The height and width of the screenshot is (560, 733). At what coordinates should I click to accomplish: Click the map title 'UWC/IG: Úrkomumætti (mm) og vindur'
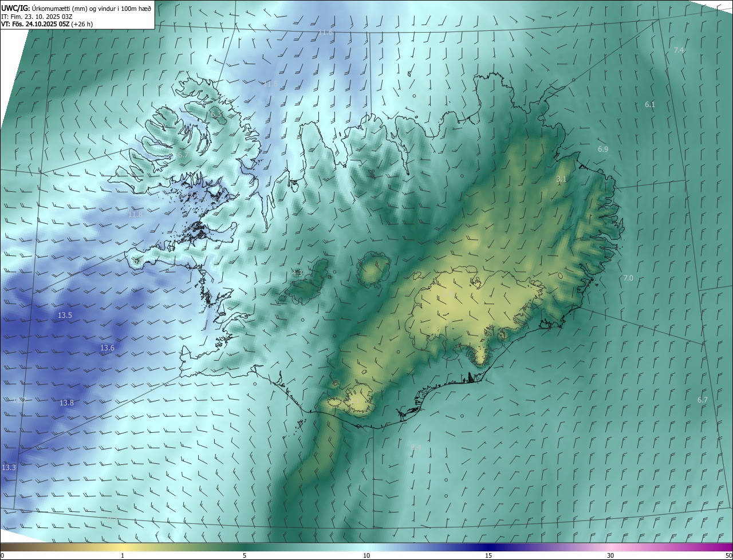[x=76, y=8]
